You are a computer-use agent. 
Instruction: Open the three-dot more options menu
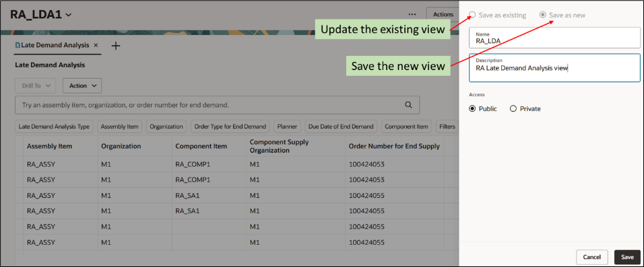coord(412,14)
